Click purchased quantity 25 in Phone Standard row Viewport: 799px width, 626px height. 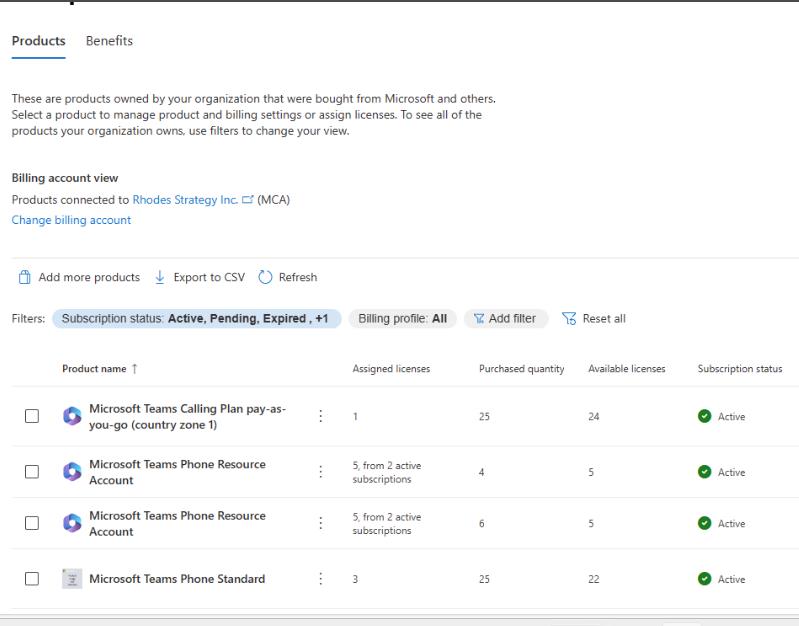tap(484, 579)
